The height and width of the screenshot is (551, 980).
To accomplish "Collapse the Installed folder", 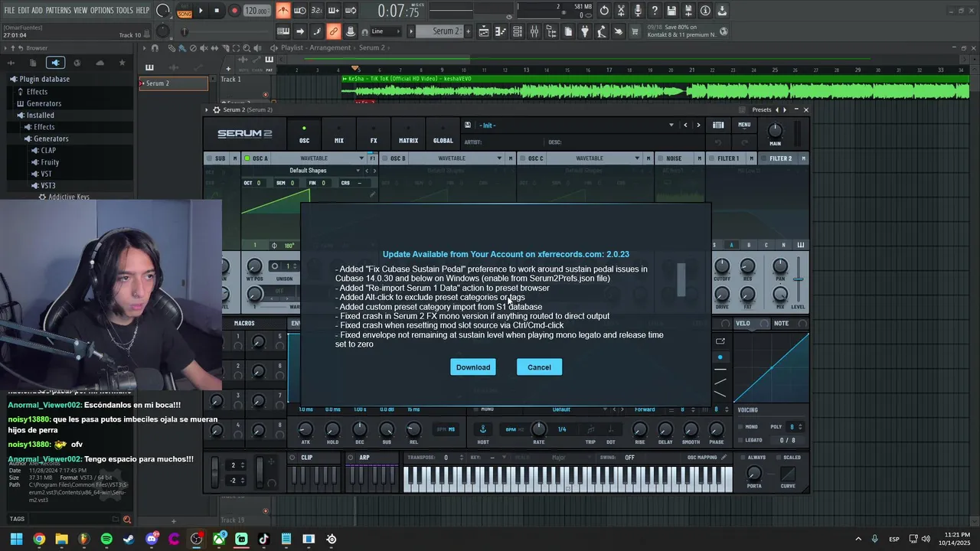I will pos(40,115).
